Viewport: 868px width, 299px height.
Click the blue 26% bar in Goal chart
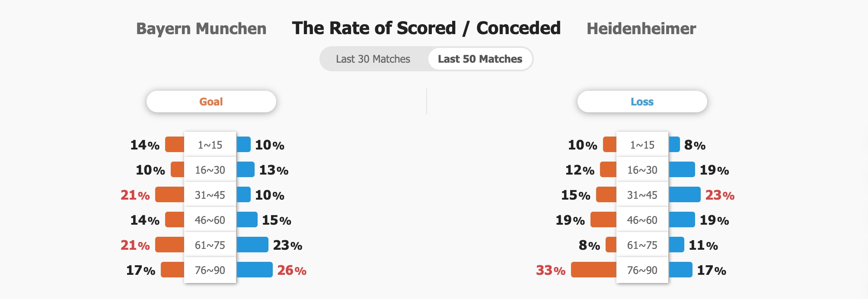click(255, 270)
